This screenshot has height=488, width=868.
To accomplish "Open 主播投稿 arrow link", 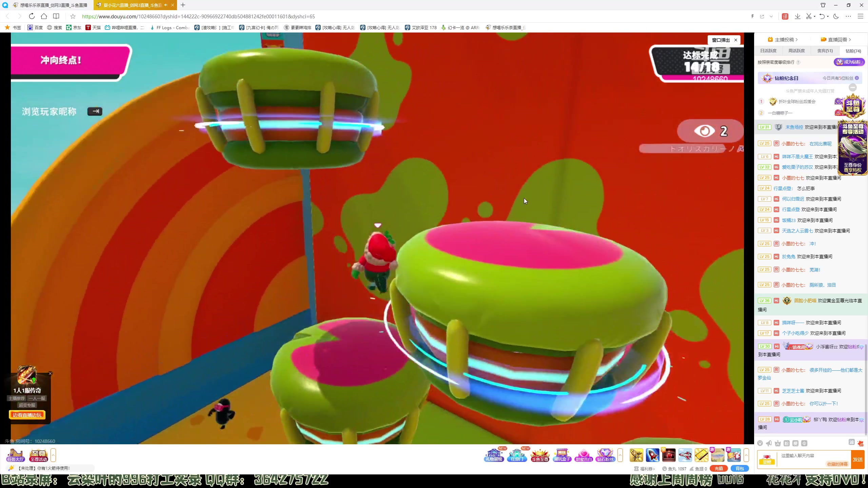I will [783, 40].
